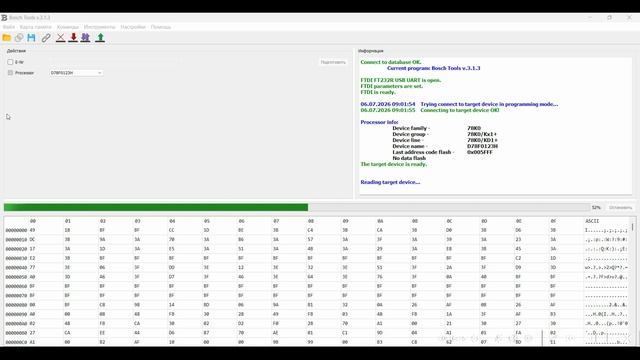The image size is (640, 360).
Task: Click the E-Nr input field
Action: click(x=113, y=62)
